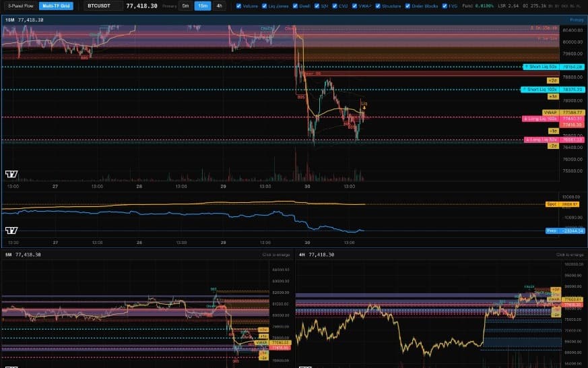Click the orange Liq marker on the 15M chart
The width and height of the screenshot is (588, 368).
pyautogui.click(x=364, y=105)
